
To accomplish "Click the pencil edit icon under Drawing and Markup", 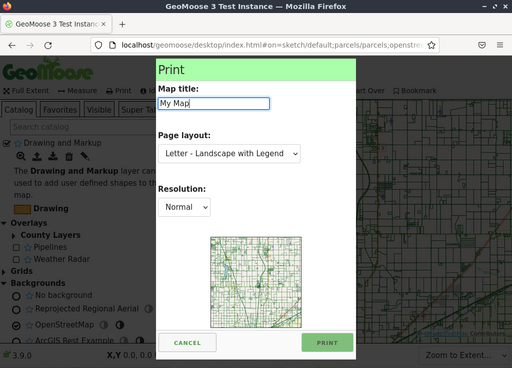I will 85,156.
